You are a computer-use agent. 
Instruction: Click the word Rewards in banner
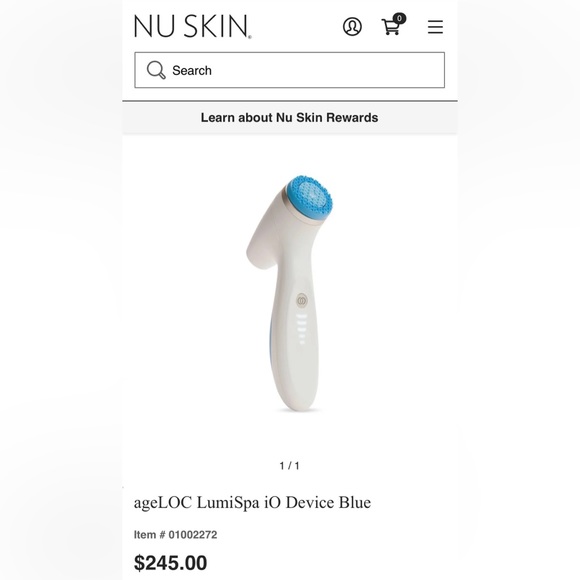352,118
